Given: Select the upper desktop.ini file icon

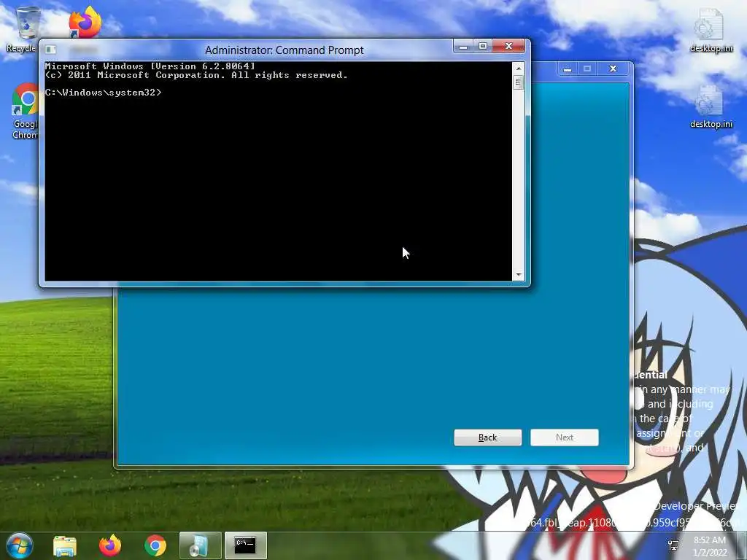Looking at the screenshot, I should 711,29.
